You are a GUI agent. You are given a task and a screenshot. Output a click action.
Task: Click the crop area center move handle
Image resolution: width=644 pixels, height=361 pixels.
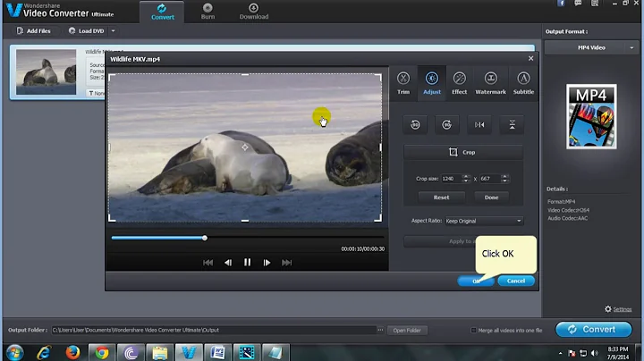pyautogui.click(x=245, y=147)
